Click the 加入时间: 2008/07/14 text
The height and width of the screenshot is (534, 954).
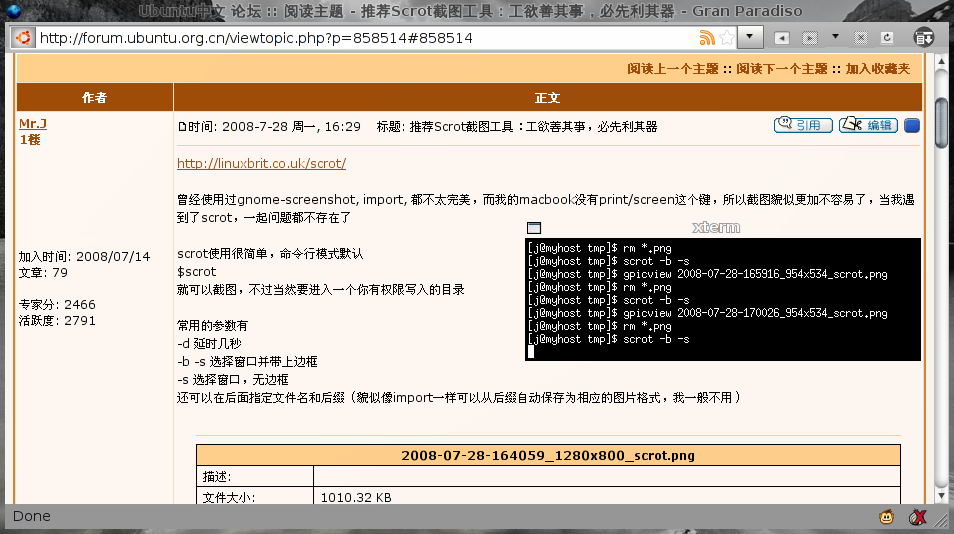84,257
